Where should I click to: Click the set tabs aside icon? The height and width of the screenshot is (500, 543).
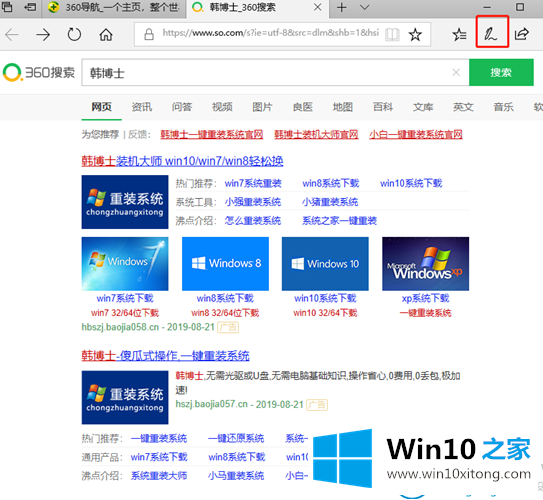30,7
